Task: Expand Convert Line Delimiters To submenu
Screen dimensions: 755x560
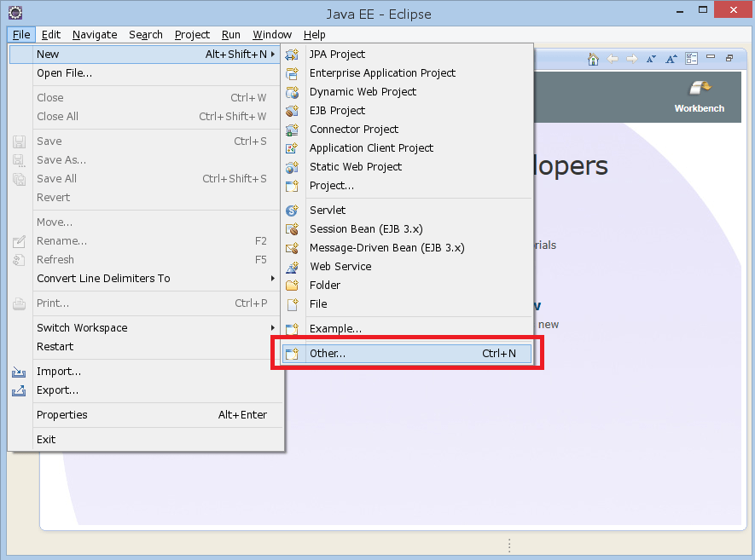Action: click(x=272, y=278)
